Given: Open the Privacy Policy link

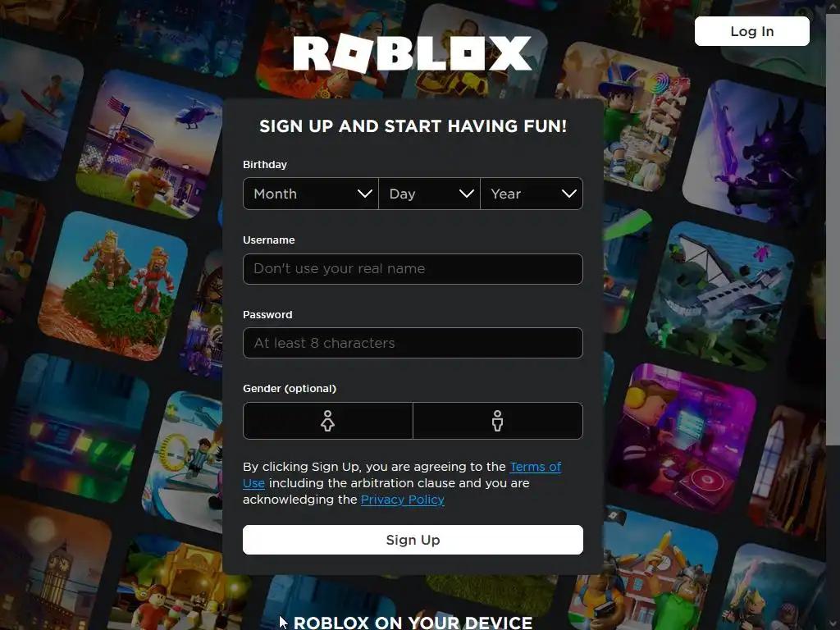Looking at the screenshot, I should (x=402, y=500).
